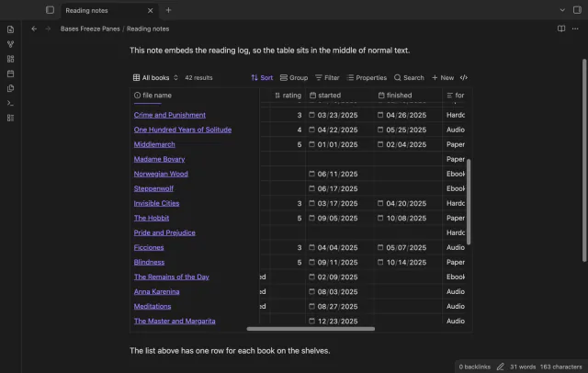Navigate back with the left arrow
The width and height of the screenshot is (588, 373).
click(x=34, y=28)
